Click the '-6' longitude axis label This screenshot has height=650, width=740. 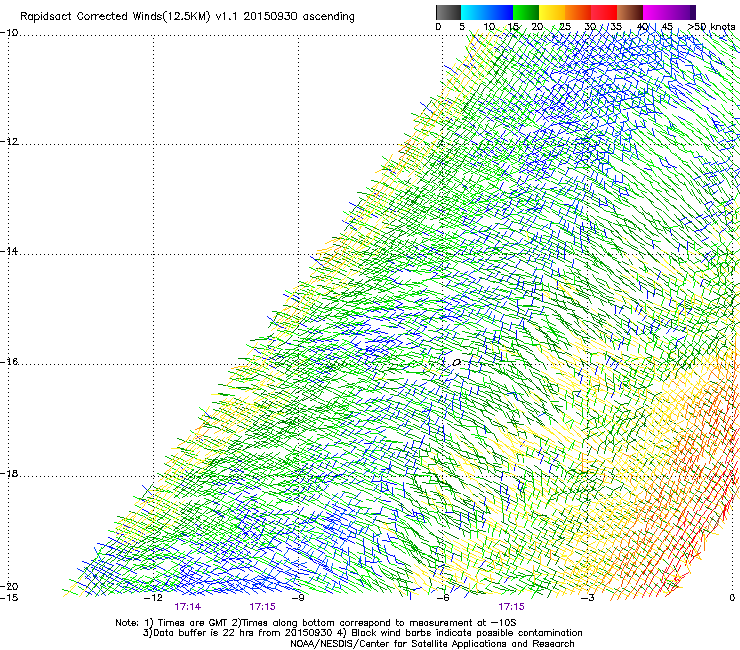pyautogui.click(x=442, y=598)
